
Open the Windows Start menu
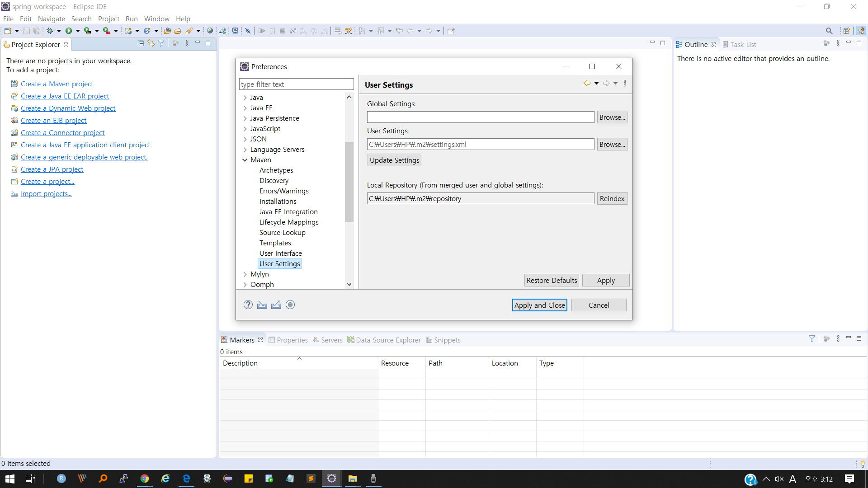coord(10,479)
